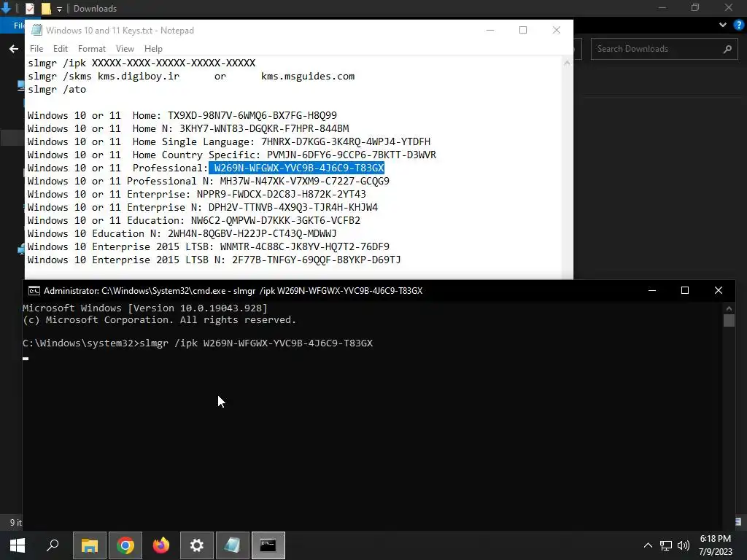
Task: Click the LTSB N key 2F77B line
Action: coord(214,260)
